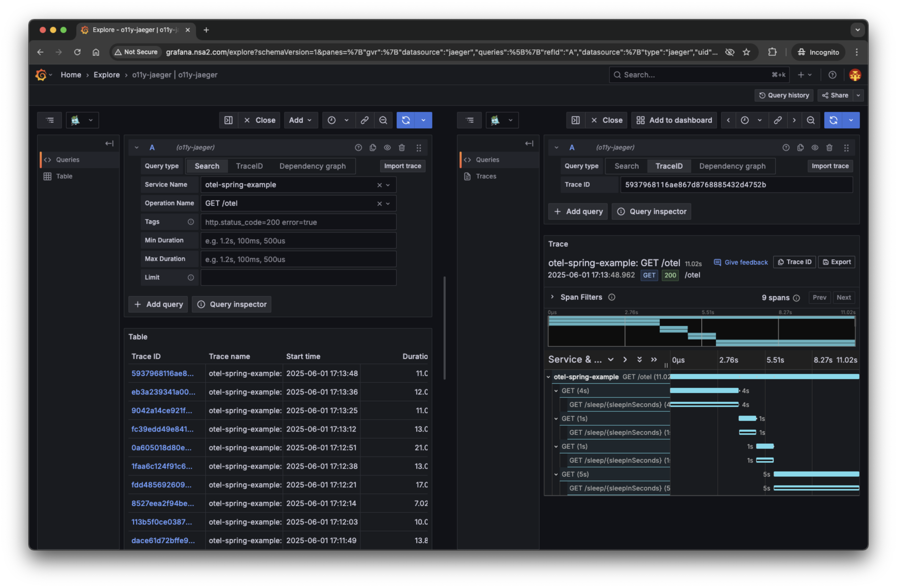This screenshot has height=588, width=897.
Task: Click the Grafana logo icon
Action: (x=41, y=75)
